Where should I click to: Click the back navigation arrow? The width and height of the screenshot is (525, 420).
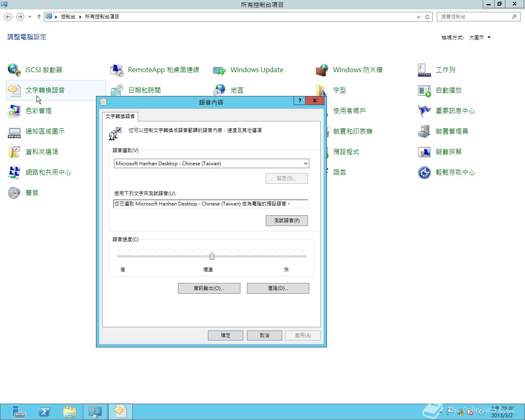point(8,17)
